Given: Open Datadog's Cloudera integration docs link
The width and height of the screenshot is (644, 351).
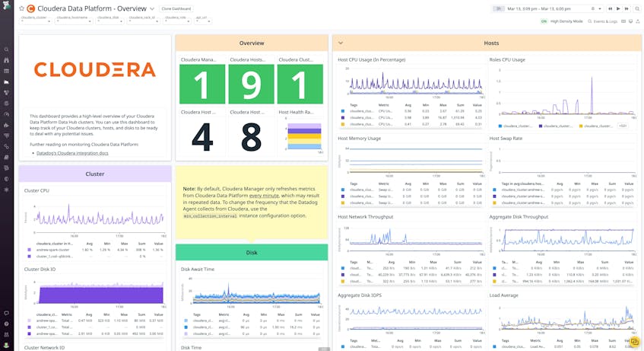Looking at the screenshot, I should point(72,153).
